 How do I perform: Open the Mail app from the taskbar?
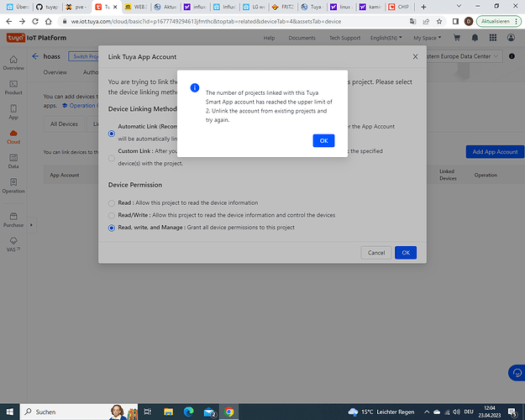[x=209, y=412]
